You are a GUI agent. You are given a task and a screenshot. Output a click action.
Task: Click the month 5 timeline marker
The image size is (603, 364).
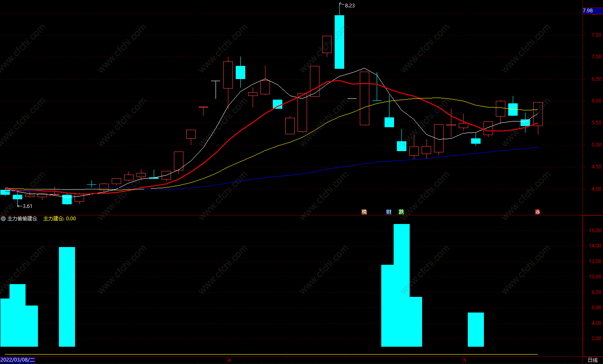[x=465, y=360]
